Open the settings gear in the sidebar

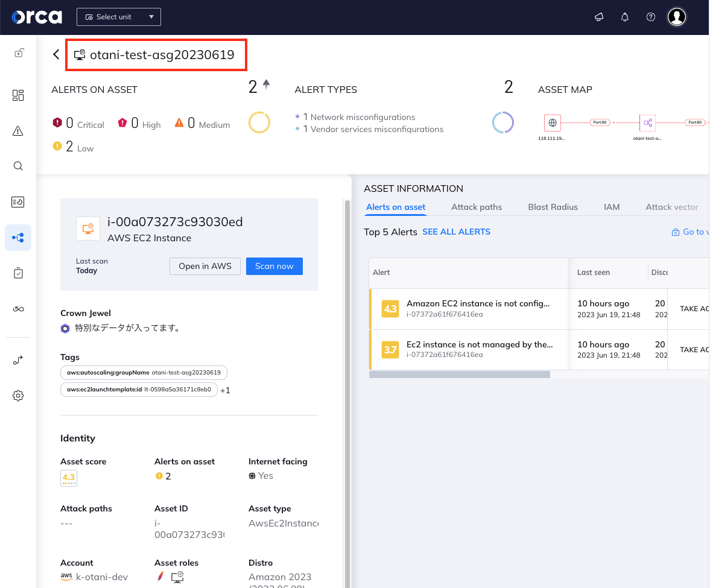pos(18,396)
